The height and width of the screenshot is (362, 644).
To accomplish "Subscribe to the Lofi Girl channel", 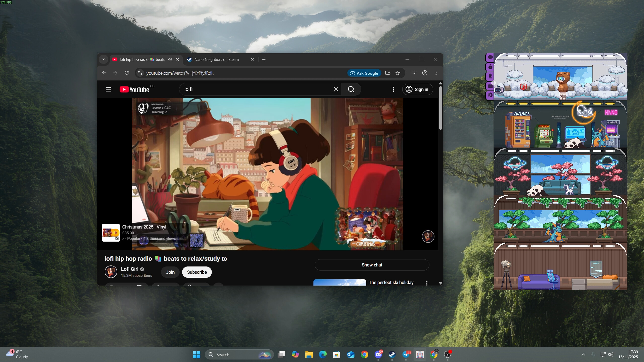I will (x=197, y=272).
